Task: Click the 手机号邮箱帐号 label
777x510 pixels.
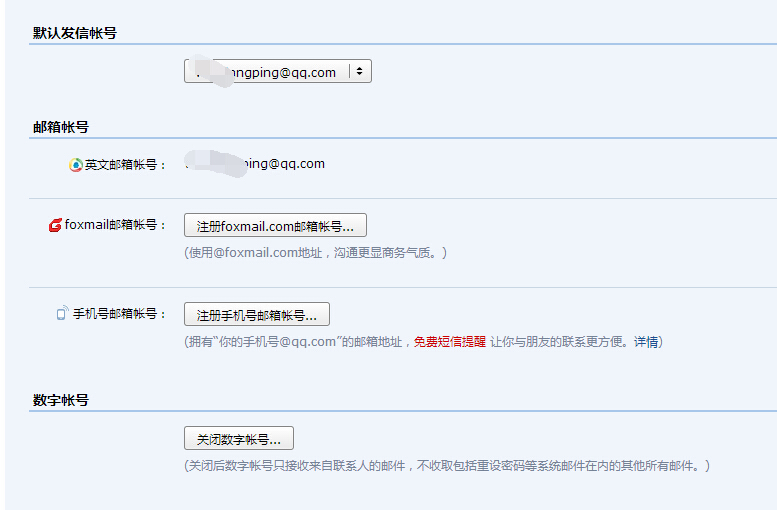Action: click(x=119, y=314)
